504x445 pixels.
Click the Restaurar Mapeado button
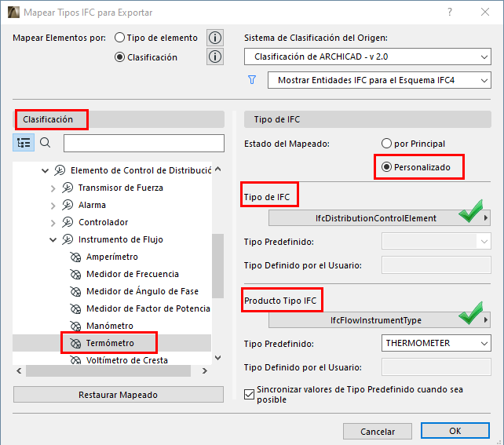pyautogui.click(x=119, y=395)
